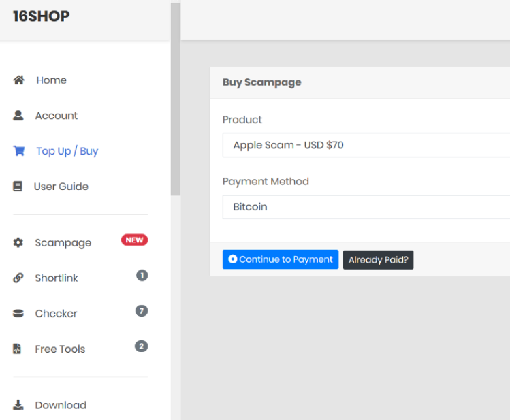Click the Download arrow icon

18,405
